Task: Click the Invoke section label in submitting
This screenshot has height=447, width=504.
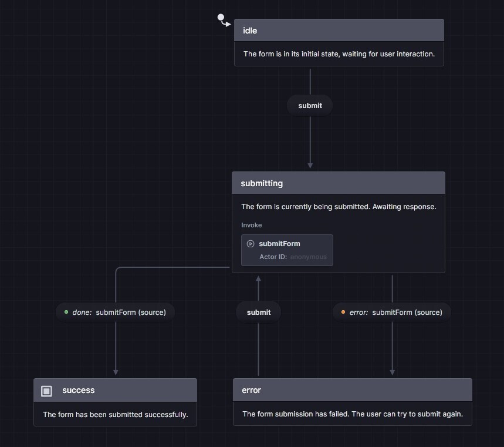Action: [251, 225]
